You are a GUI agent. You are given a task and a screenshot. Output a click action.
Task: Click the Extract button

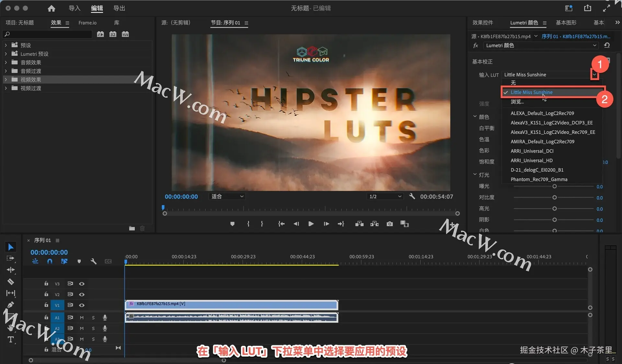click(374, 224)
